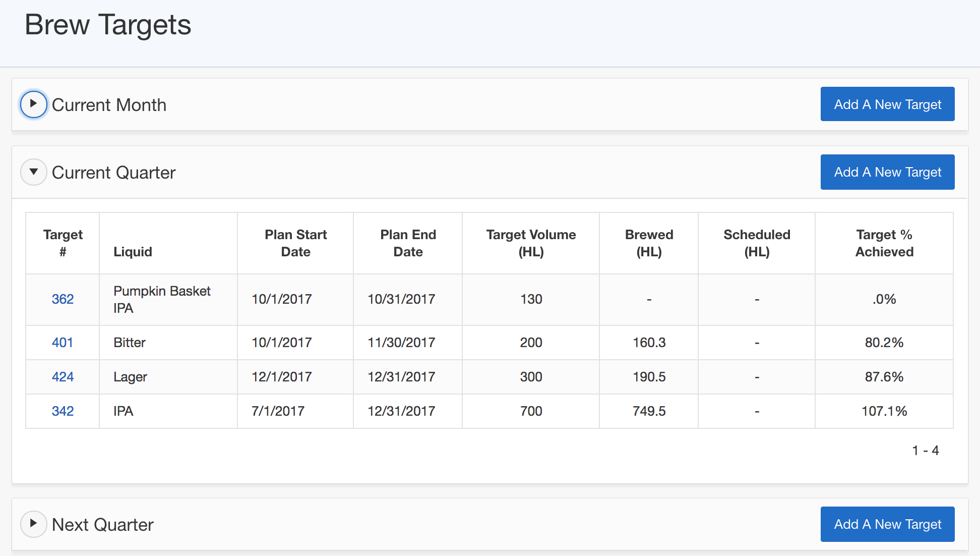Add a new target for Current Quarter

[887, 172]
